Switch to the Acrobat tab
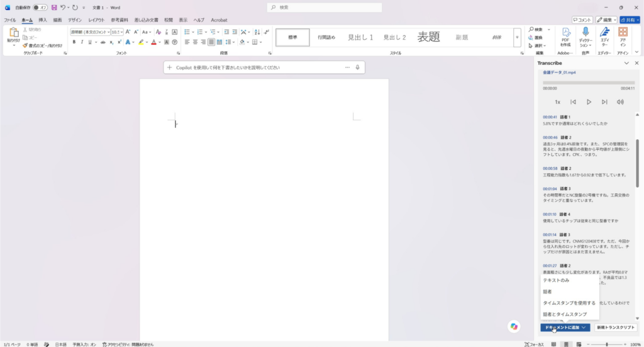Viewport: 644px width, 347px height. [219, 20]
